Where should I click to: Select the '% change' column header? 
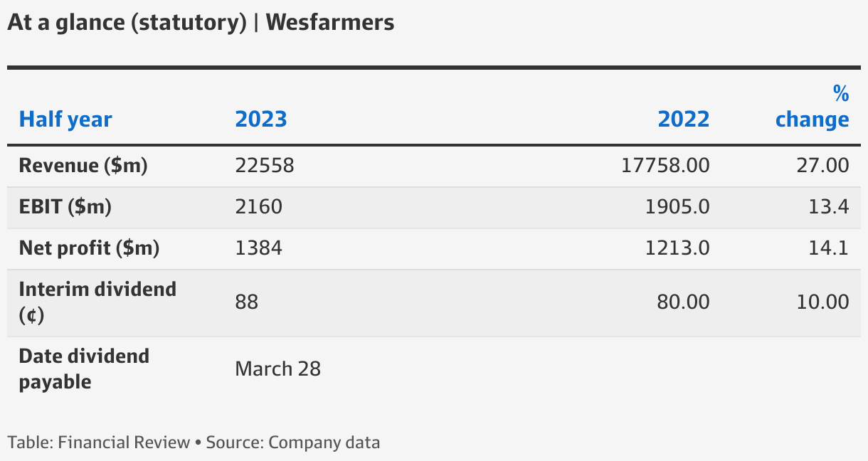pos(813,106)
